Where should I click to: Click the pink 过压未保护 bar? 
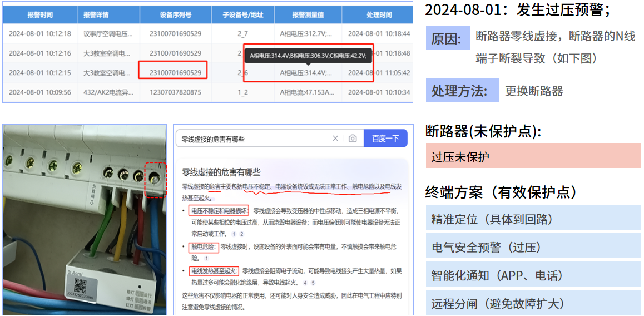(x=533, y=155)
